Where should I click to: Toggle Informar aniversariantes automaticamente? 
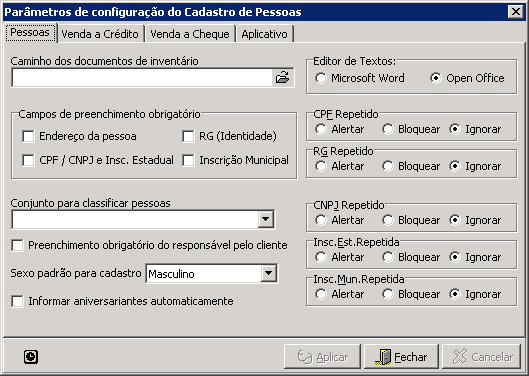17,301
